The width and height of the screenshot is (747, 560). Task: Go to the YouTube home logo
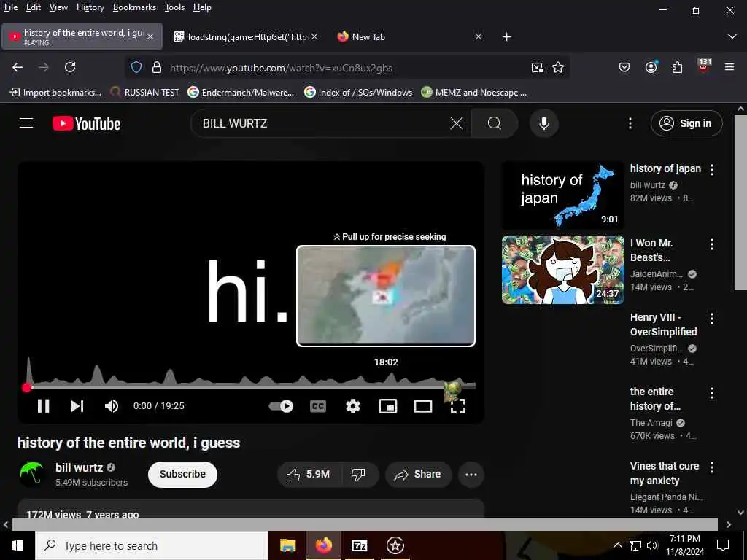(87, 123)
